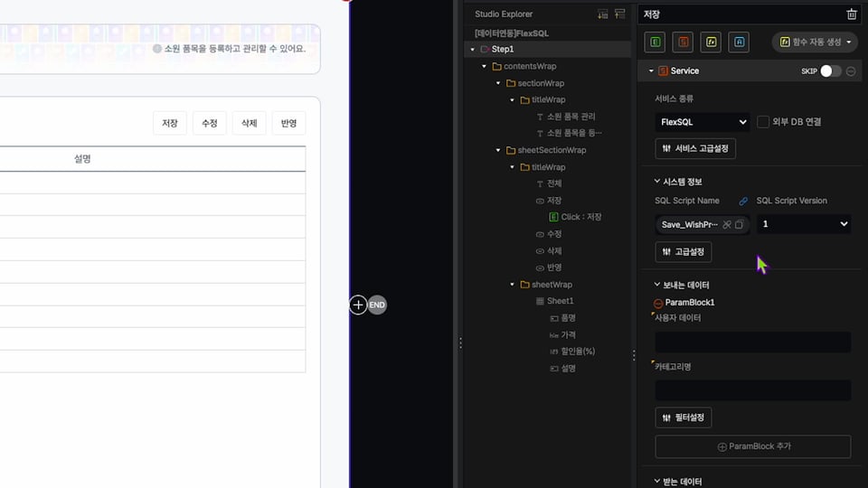Expand the 받는 데이터 section
868x488 pixels.
tap(657, 482)
